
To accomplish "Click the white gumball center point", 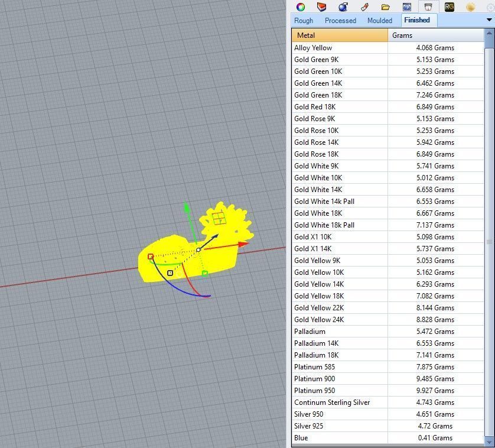I will pos(198,249).
